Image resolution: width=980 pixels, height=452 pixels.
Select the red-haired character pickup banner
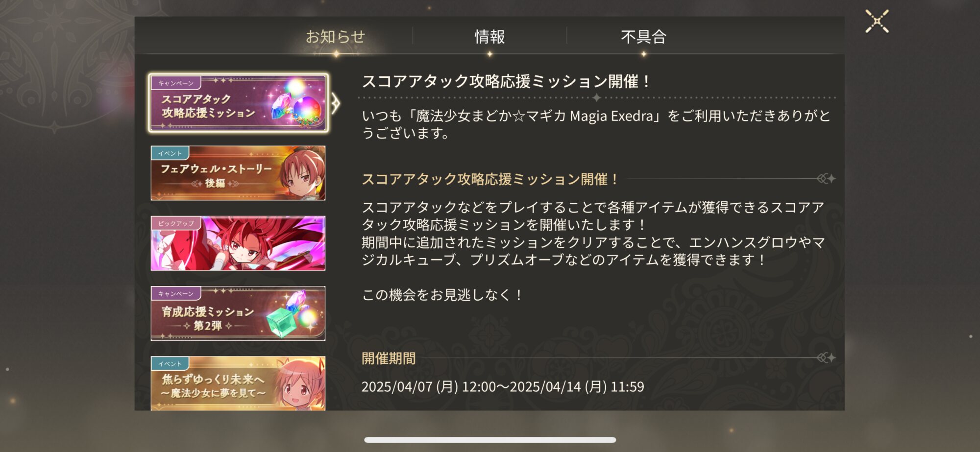(x=238, y=243)
